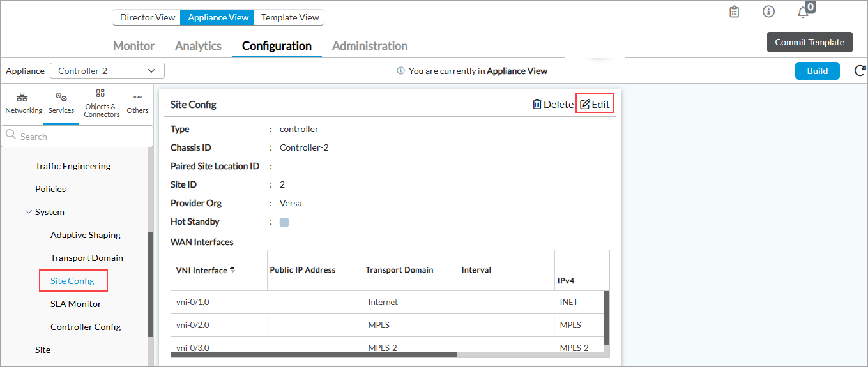Go to the Monitor tab
This screenshot has width=868, height=367.
(133, 46)
